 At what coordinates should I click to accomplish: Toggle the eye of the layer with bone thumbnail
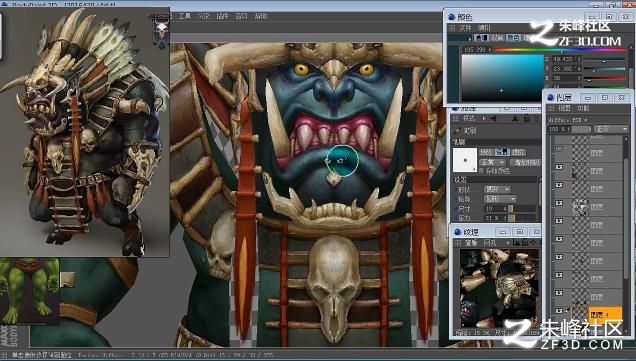(x=559, y=203)
